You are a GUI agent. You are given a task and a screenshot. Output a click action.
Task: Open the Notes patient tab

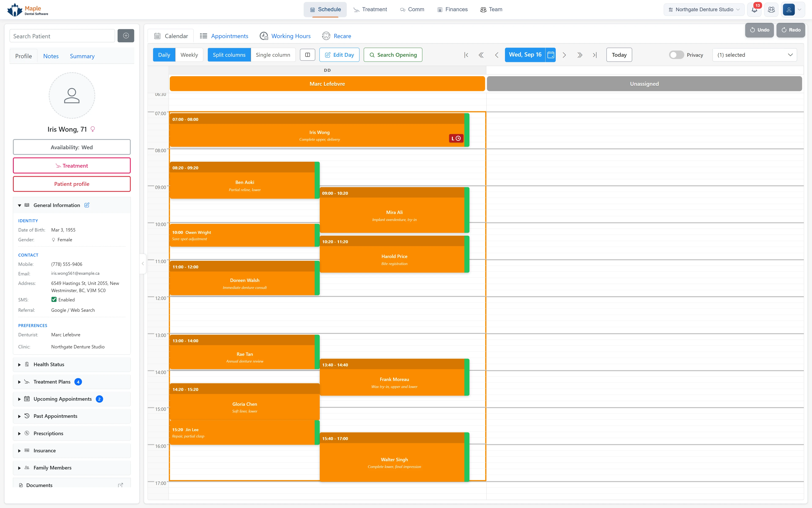point(51,56)
